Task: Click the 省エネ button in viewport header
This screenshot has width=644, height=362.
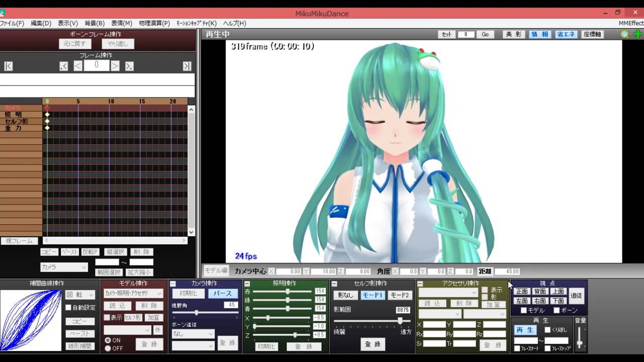Action: click(566, 34)
